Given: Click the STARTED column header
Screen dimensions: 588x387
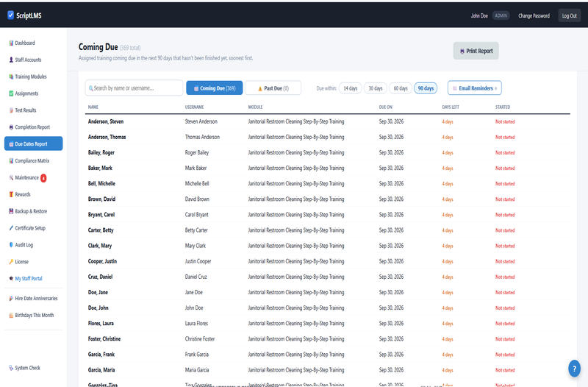Looking at the screenshot, I should tap(503, 107).
